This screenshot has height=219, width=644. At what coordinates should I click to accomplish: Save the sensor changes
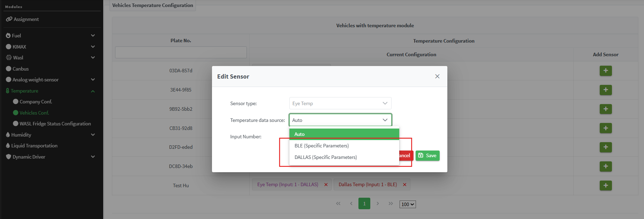point(427,155)
